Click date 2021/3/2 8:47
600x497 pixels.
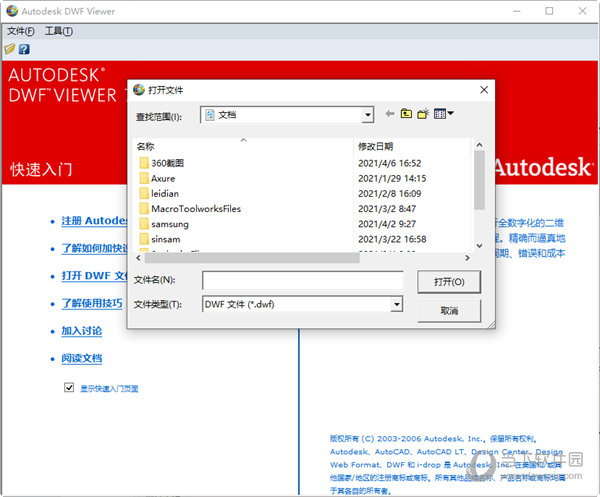(387, 209)
